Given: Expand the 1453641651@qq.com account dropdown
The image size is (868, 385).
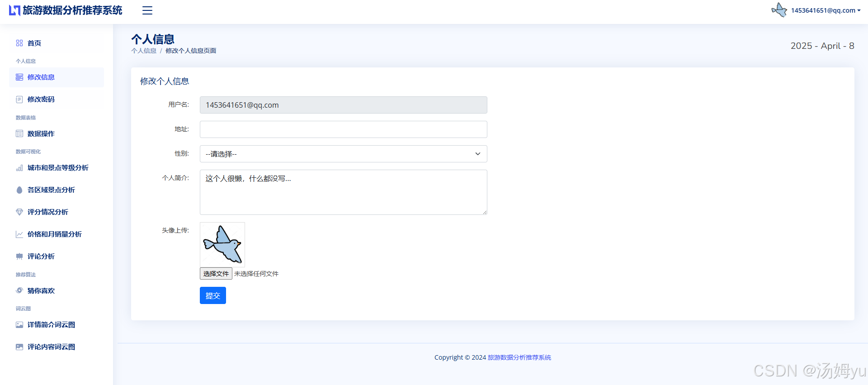Looking at the screenshot, I should click(x=826, y=10).
